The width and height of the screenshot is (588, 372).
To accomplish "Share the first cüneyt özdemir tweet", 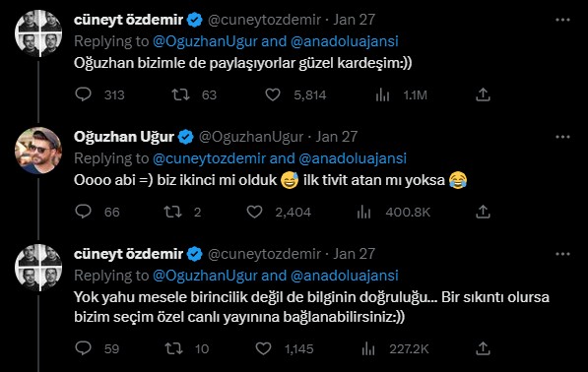I will pos(483,94).
